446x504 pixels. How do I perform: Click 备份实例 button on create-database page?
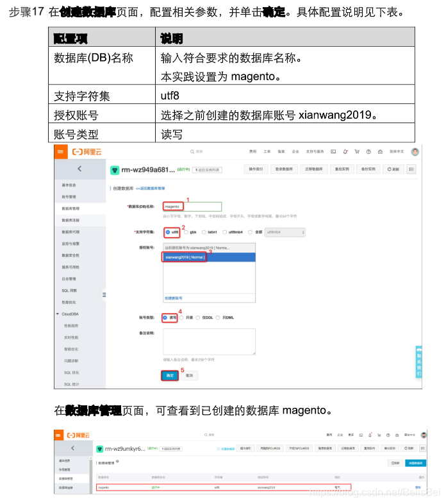[368, 169]
